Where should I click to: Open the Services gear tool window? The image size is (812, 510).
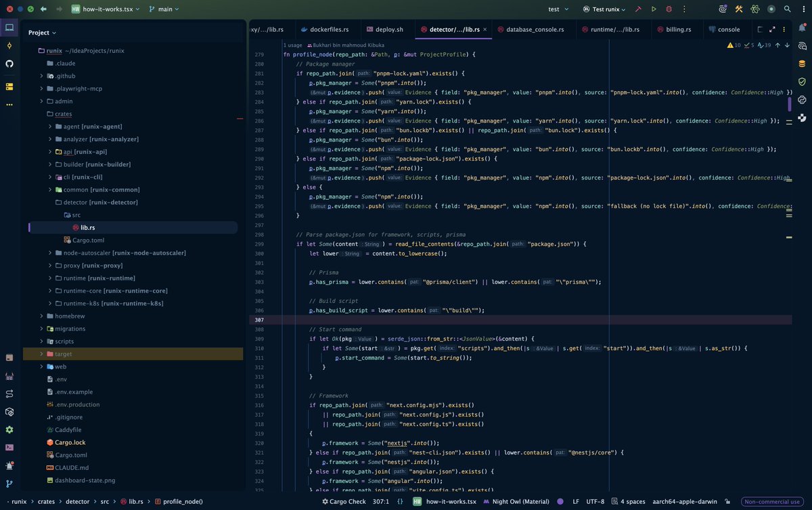tap(9, 429)
